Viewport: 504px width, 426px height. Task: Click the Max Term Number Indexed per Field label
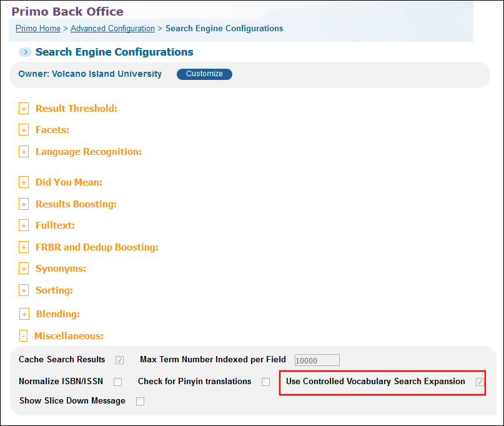pos(213,359)
